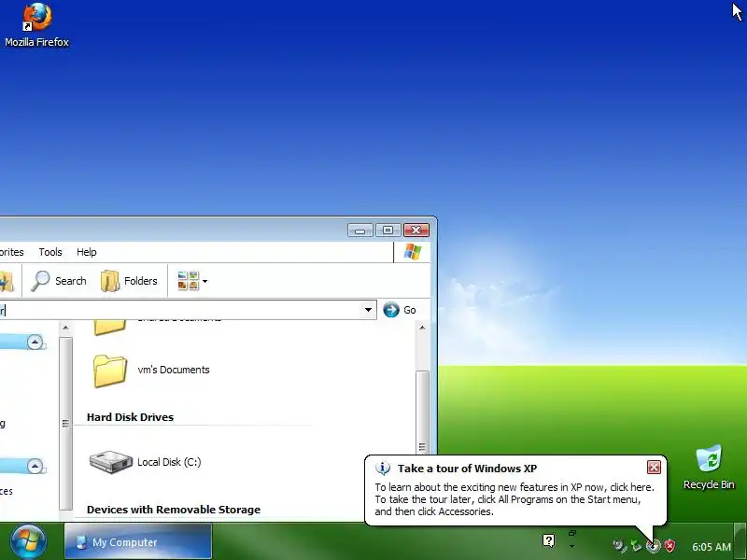Click the file list scrollbar thumb
The width and height of the screenshot is (747, 560).
tap(422, 412)
